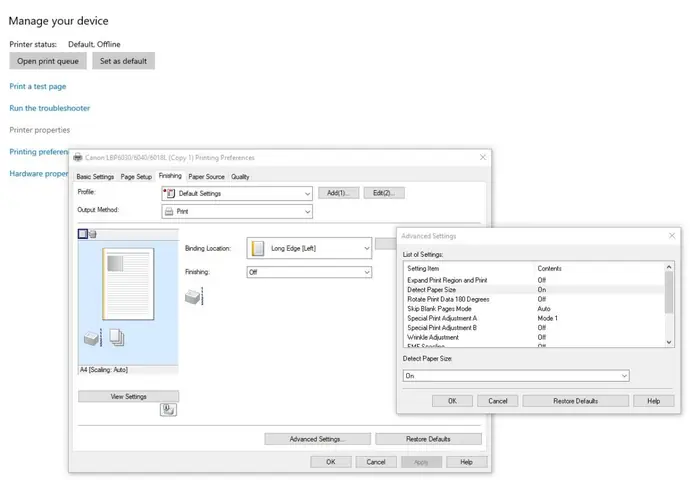Click Restore Defaults in Advanced Settings dialog

coord(576,401)
